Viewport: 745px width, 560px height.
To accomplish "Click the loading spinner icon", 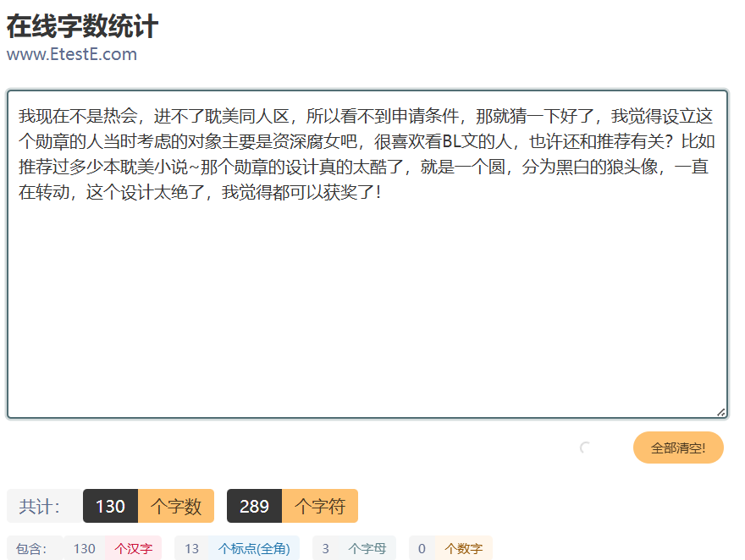I will 585,447.
